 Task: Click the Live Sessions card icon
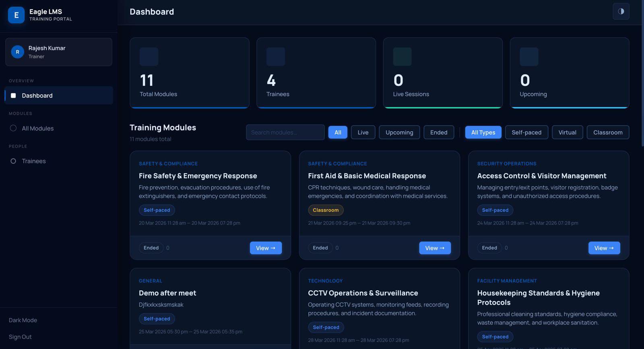tap(402, 57)
